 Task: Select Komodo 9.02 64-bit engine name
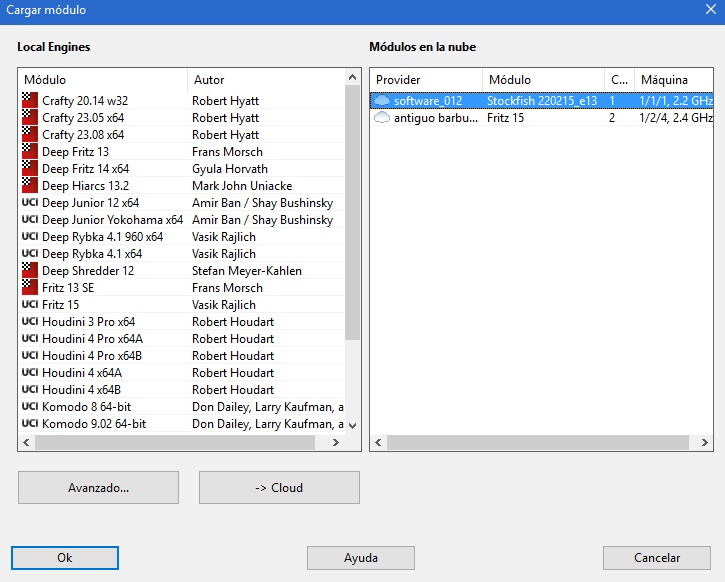pos(94,423)
